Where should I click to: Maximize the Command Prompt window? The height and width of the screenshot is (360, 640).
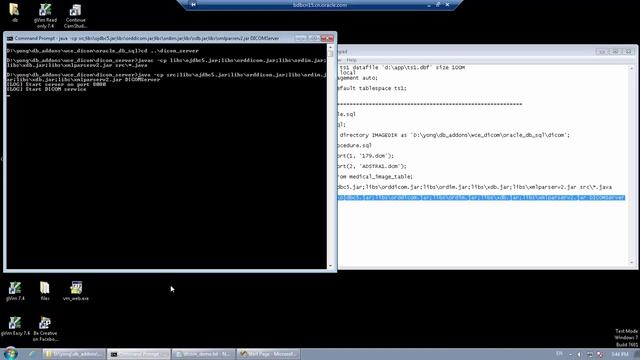313,38
